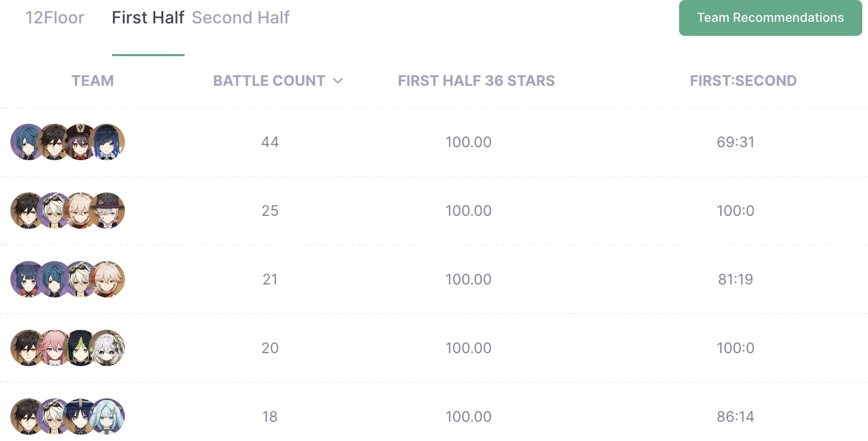
Task: Click top-hat character avatar in 25-battle team
Action: coord(107,211)
